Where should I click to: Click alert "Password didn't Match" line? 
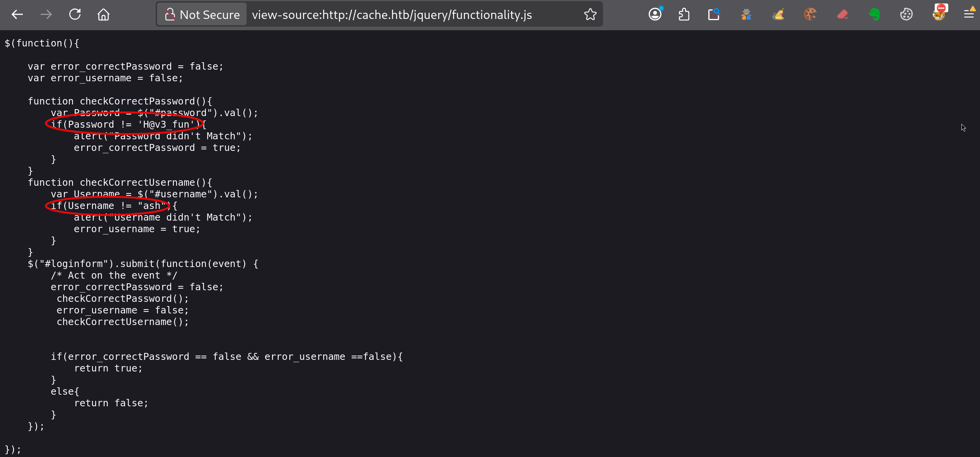click(x=163, y=136)
